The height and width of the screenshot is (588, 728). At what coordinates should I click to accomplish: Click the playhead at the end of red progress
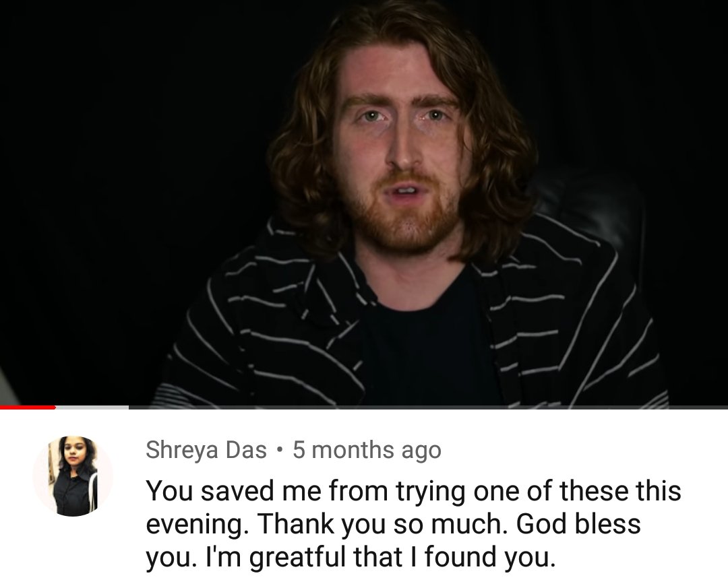[x=55, y=407]
